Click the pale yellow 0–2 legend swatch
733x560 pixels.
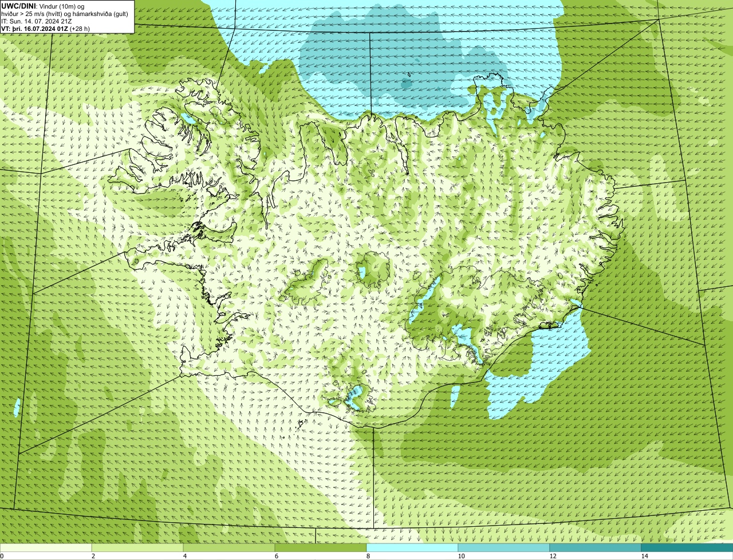click(46, 547)
